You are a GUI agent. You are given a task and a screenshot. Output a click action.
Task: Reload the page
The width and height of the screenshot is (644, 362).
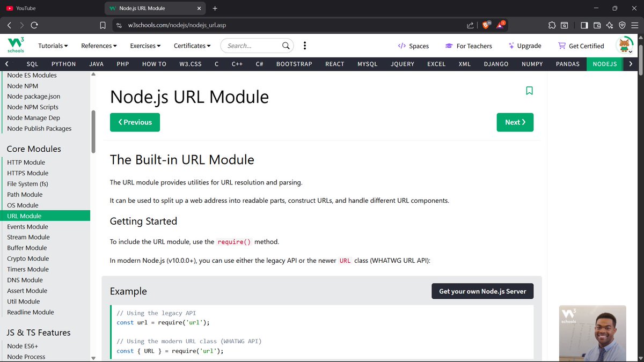point(34,25)
